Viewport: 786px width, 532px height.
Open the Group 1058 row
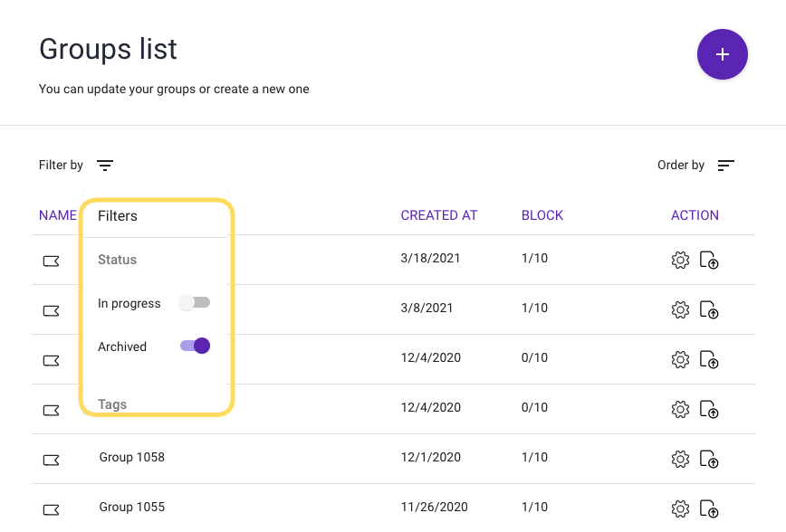[132, 458]
